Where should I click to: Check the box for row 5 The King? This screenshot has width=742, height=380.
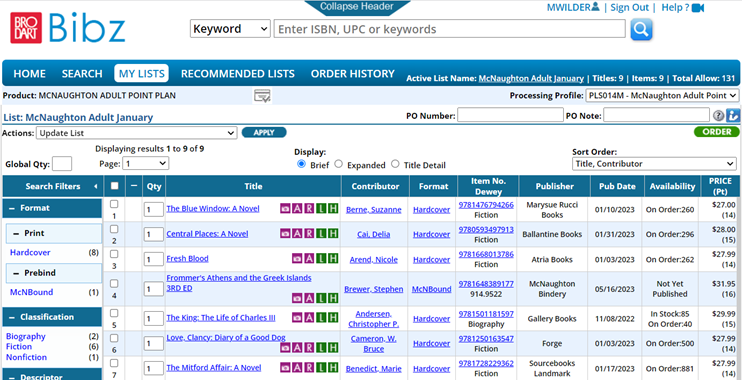click(x=114, y=313)
